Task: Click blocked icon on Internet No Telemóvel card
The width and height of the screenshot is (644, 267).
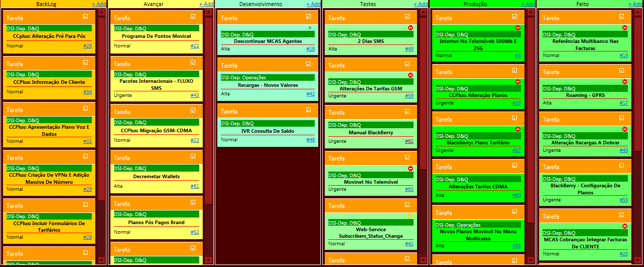Action: coord(518,28)
